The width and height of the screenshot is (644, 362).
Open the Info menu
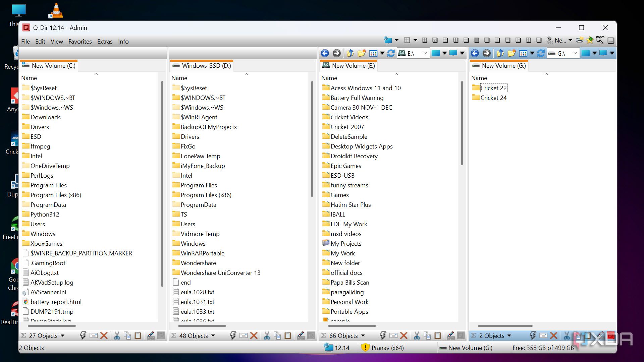(x=123, y=41)
